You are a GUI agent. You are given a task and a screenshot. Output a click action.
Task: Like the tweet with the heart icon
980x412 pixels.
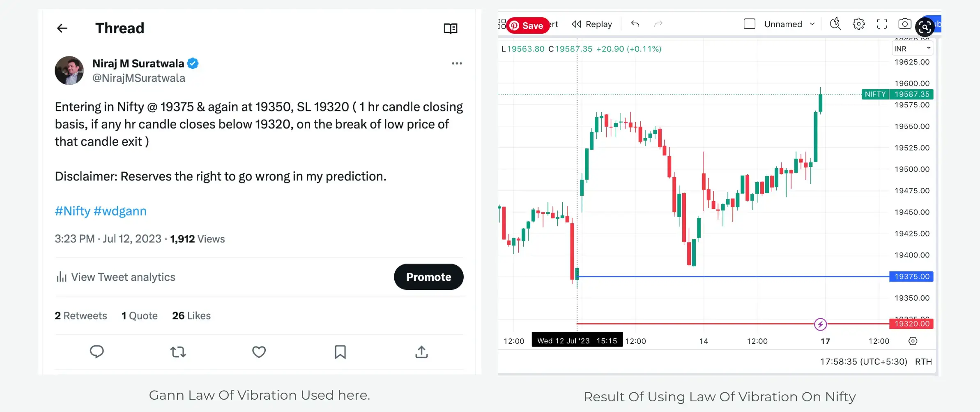click(x=258, y=352)
